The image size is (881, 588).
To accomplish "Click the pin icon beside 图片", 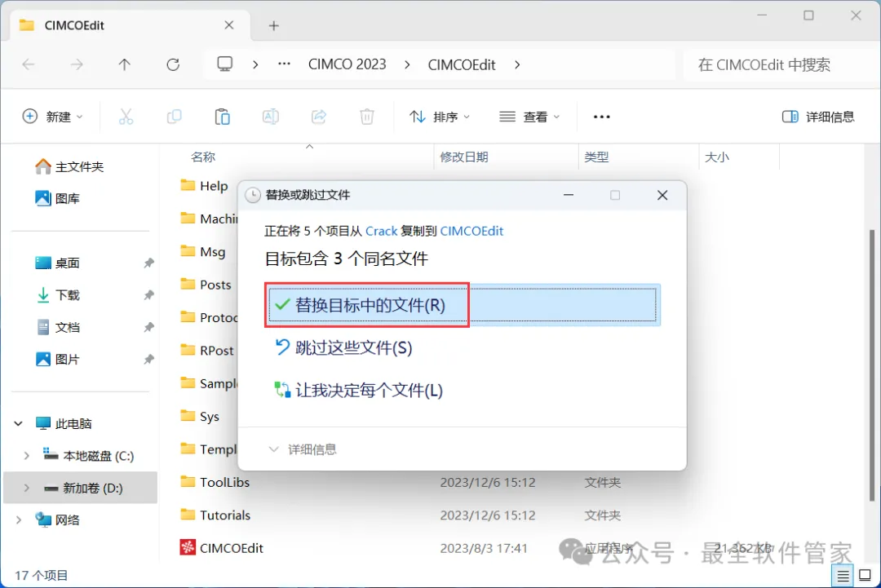I will click(149, 360).
